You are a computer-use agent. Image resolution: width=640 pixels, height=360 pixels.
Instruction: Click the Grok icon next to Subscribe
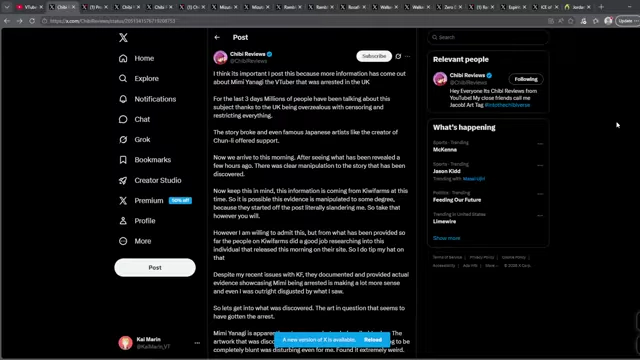click(x=398, y=56)
